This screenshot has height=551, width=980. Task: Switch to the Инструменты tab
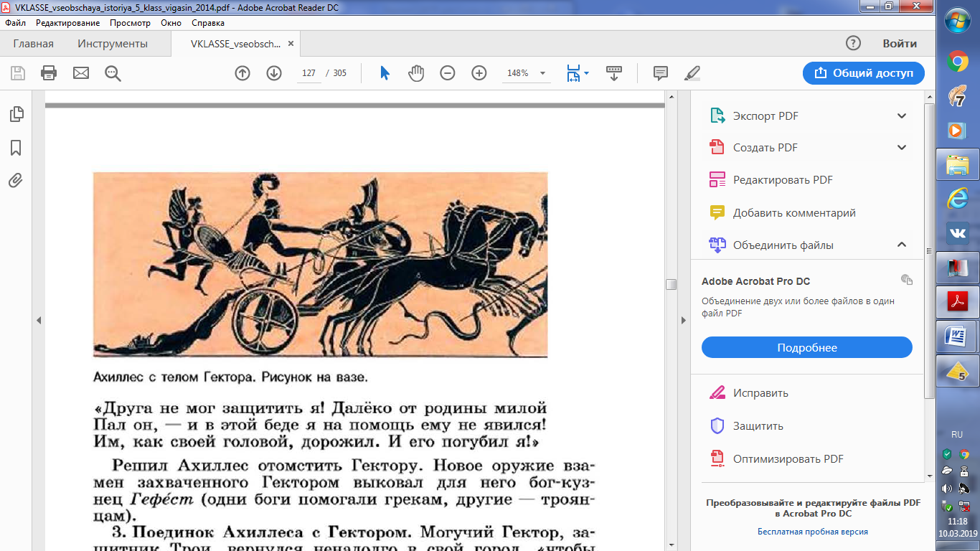(x=113, y=44)
